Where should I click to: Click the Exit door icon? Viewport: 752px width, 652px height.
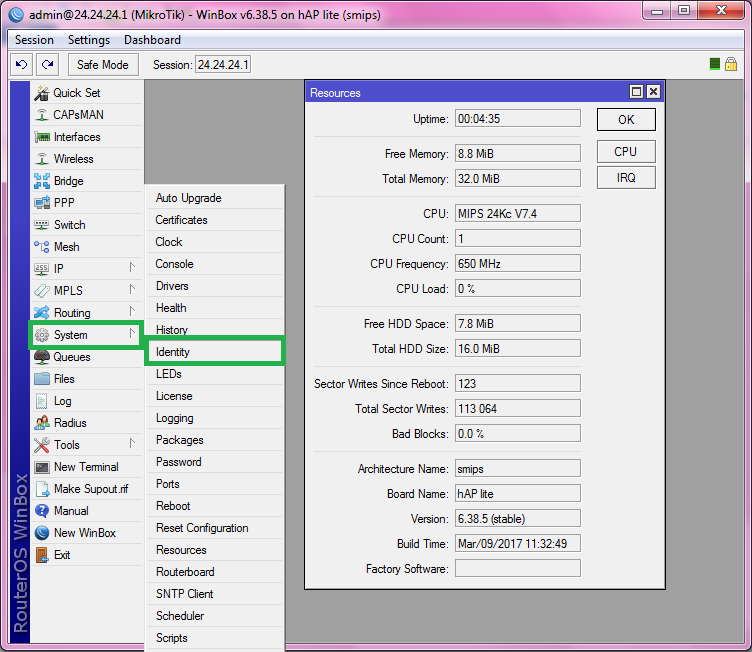tap(42, 555)
